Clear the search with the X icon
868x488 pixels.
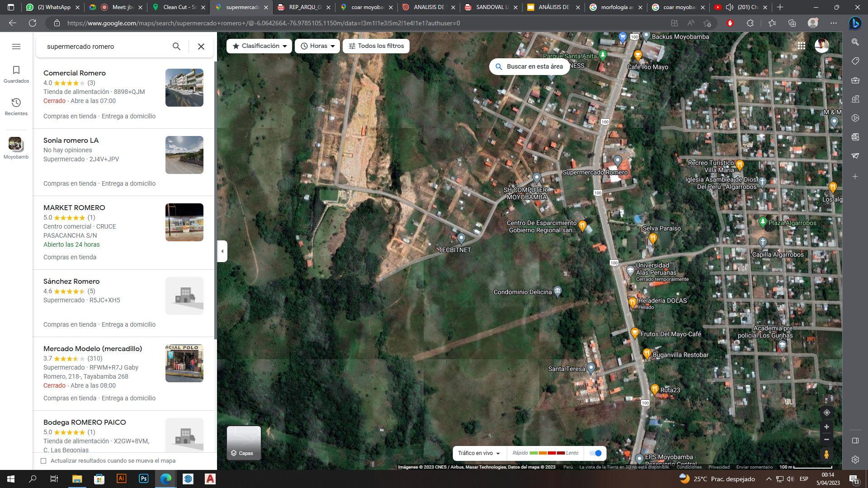(201, 47)
